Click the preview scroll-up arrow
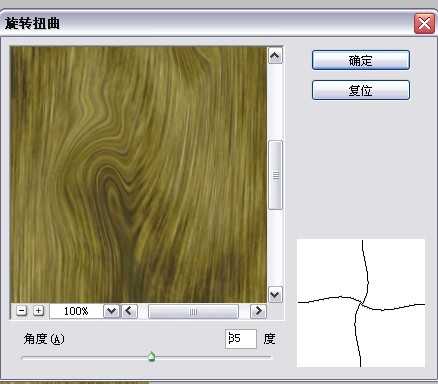Image resolution: width=438 pixels, height=384 pixels. click(x=275, y=56)
